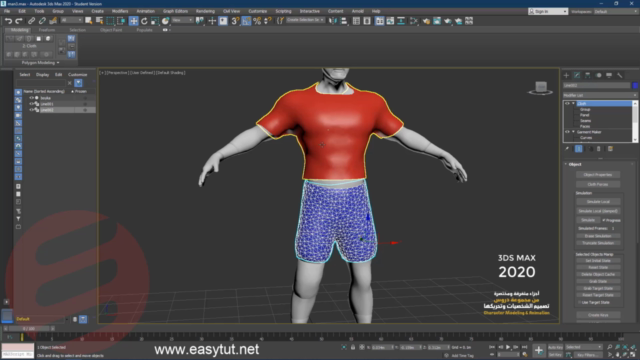Screen dimensions: 640x360
Task: Select the Select and Link tool
Action: click(x=31, y=21)
